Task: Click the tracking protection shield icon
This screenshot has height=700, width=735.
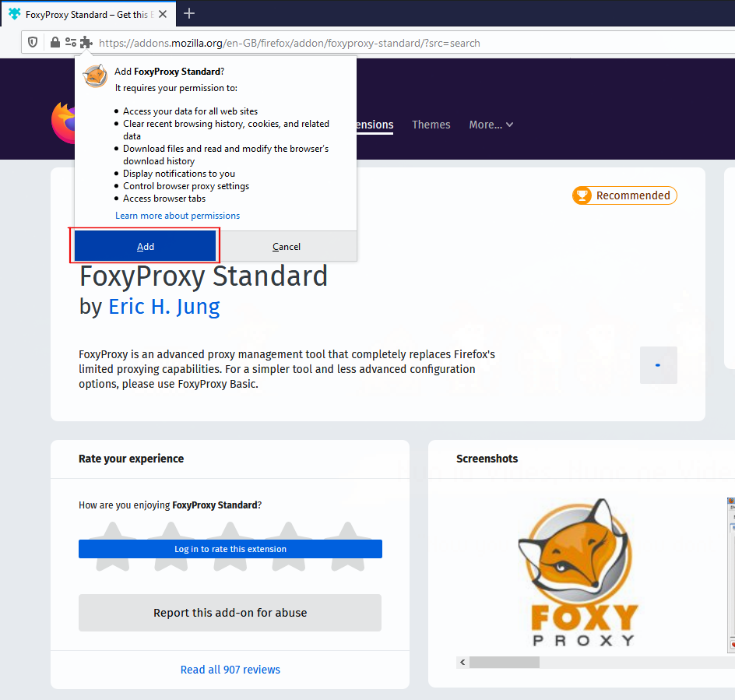Action: point(33,43)
